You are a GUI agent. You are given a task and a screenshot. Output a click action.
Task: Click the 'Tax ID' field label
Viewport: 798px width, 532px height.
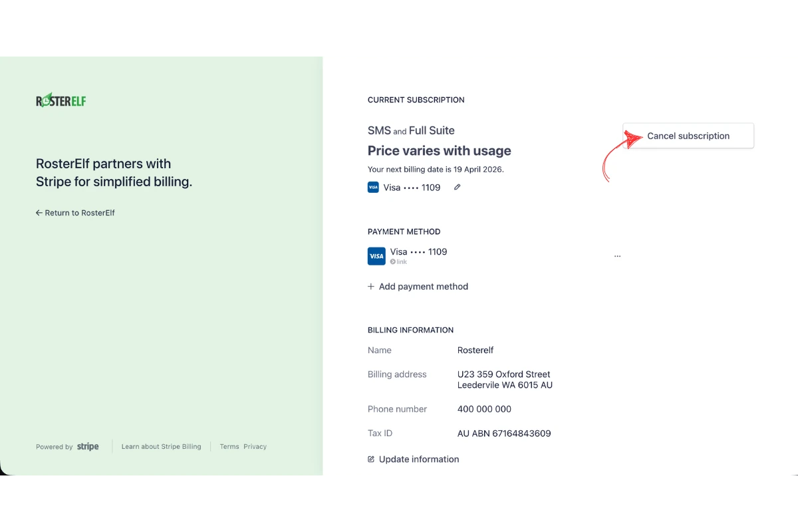click(x=380, y=434)
